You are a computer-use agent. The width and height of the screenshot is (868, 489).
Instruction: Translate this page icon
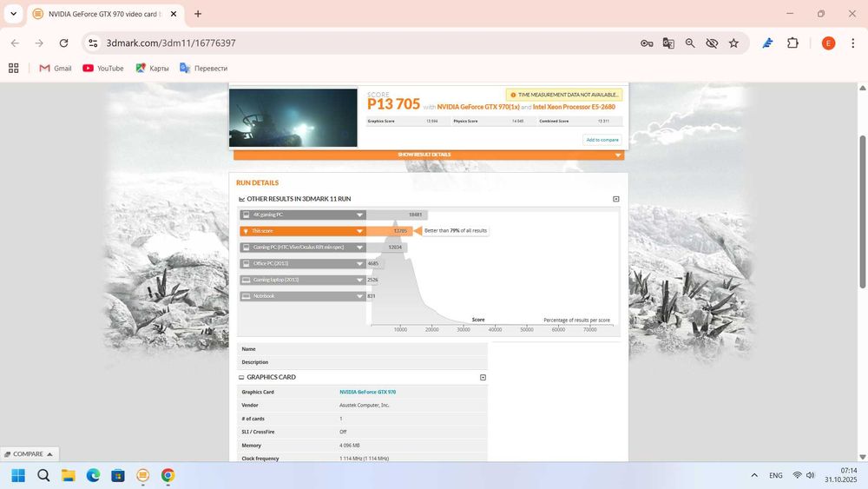pos(668,43)
